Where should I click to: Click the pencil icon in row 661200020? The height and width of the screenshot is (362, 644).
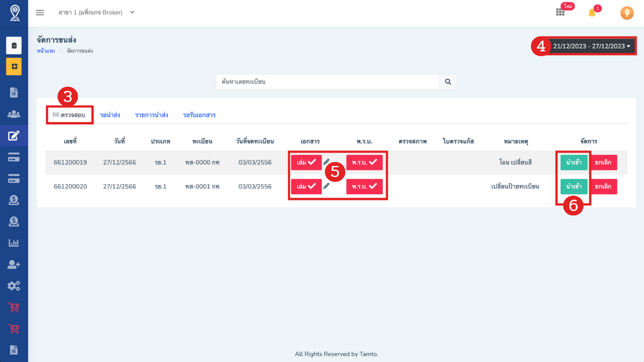pos(326,186)
